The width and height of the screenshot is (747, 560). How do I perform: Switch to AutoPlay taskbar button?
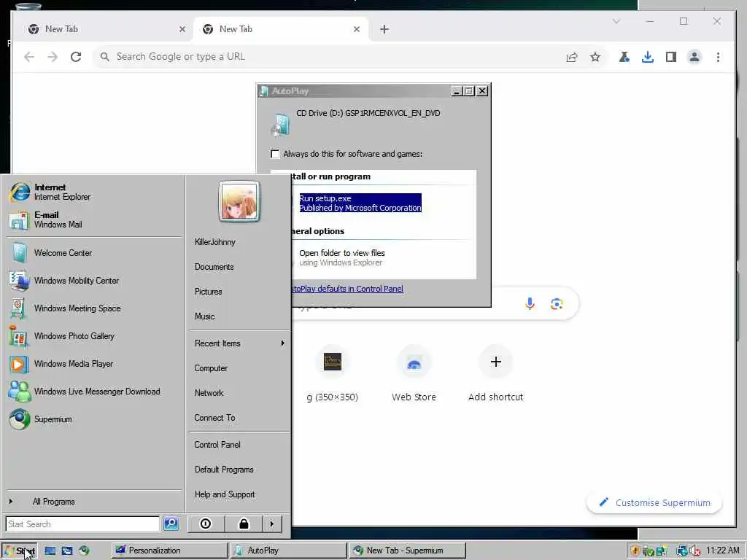(x=288, y=551)
